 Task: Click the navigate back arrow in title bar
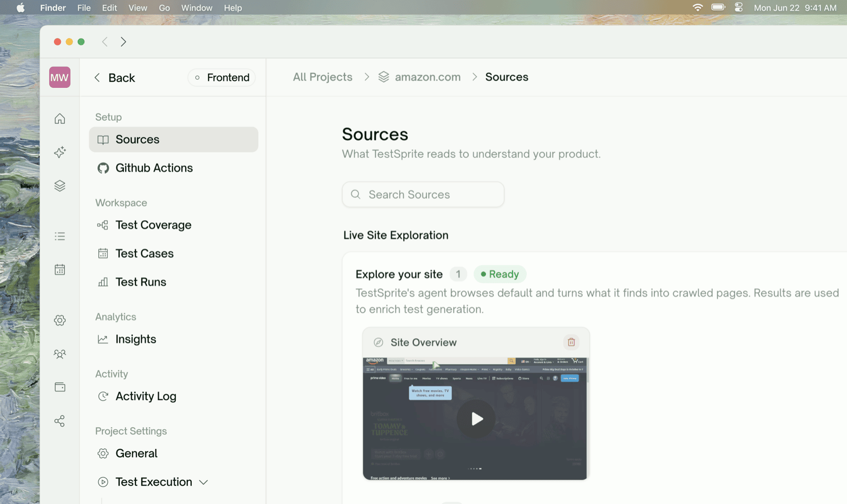(x=105, y=42)
